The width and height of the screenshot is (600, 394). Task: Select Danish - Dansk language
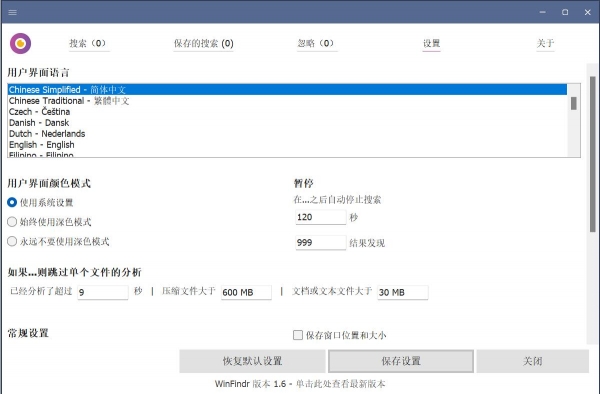click(287, 123)
